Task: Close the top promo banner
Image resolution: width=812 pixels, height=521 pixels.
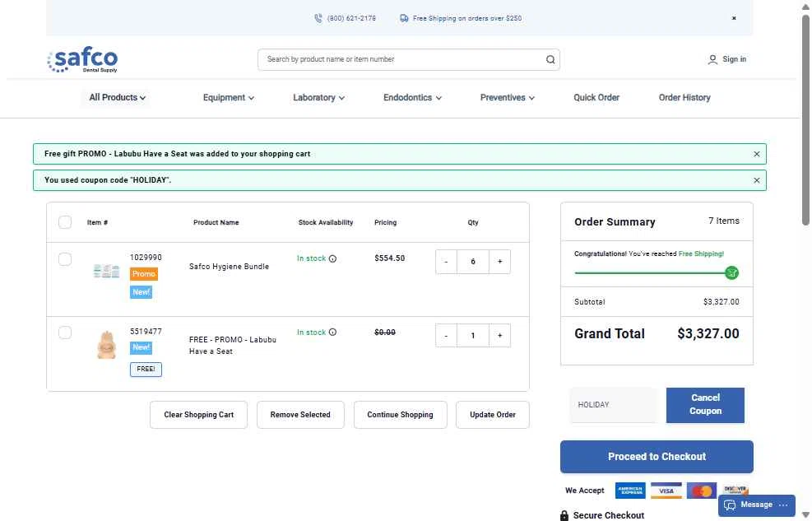Action: pos(734,18)
